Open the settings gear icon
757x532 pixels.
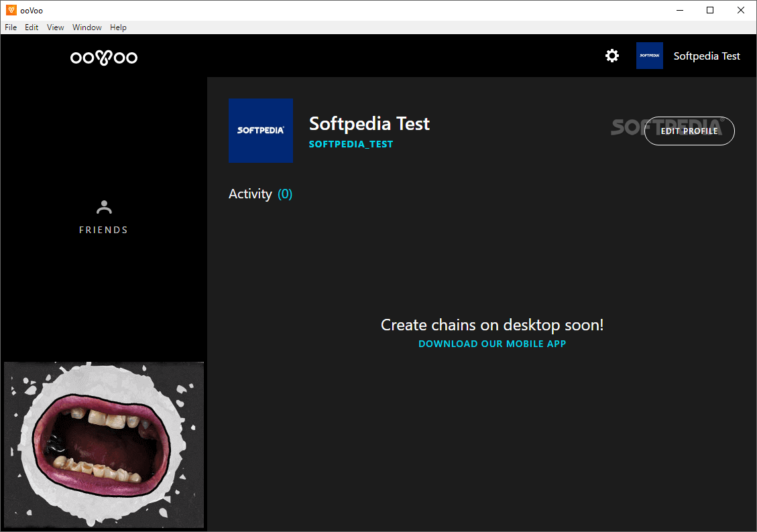tap(612, 56)
